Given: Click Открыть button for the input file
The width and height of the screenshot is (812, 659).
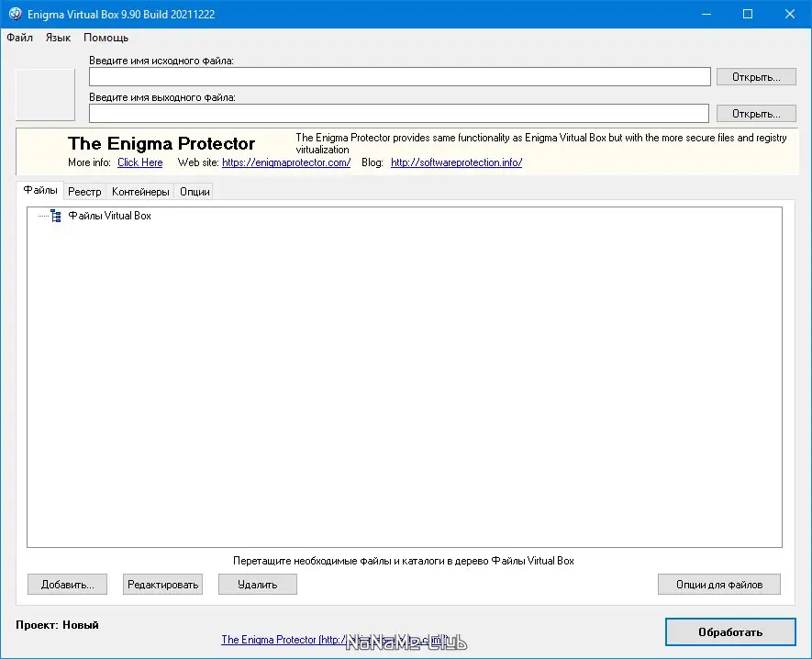Looking at the screenshot, I should click(756, 77).
